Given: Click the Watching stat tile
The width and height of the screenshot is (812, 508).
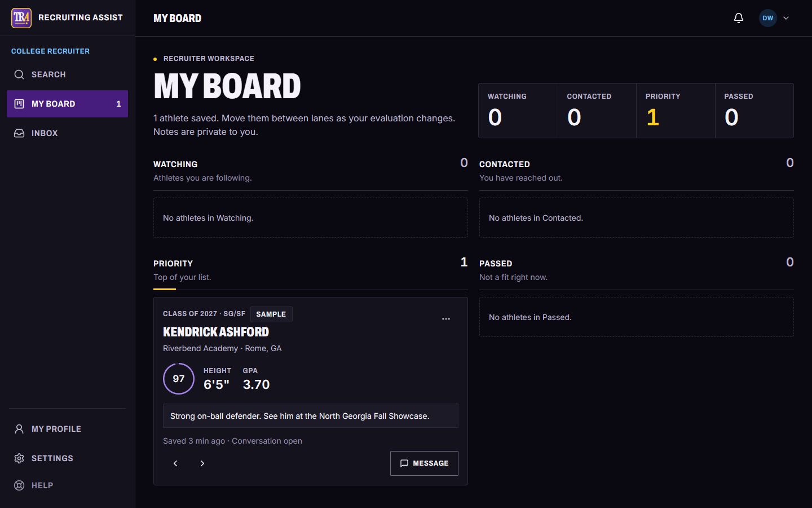Looking at the screenshot, I should (x=518, y=111).
